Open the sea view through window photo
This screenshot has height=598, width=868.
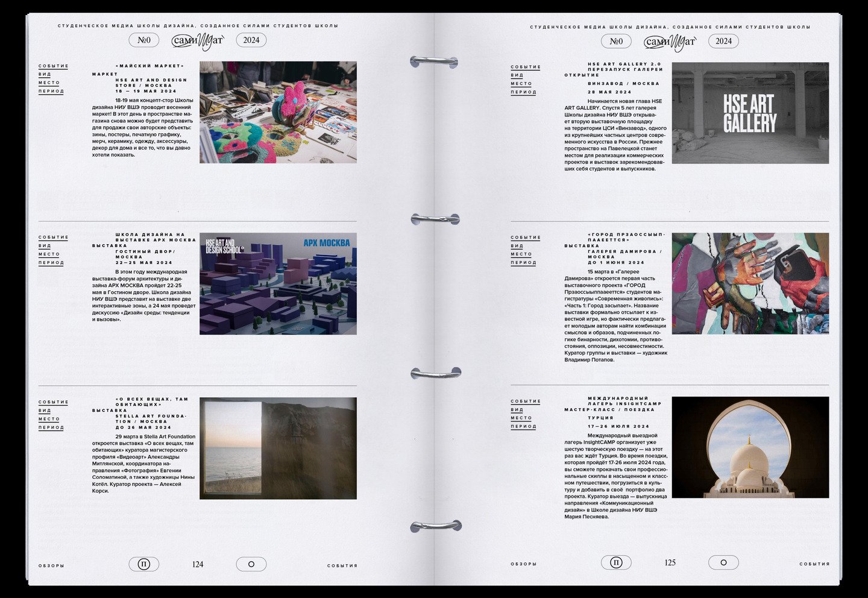278,448
